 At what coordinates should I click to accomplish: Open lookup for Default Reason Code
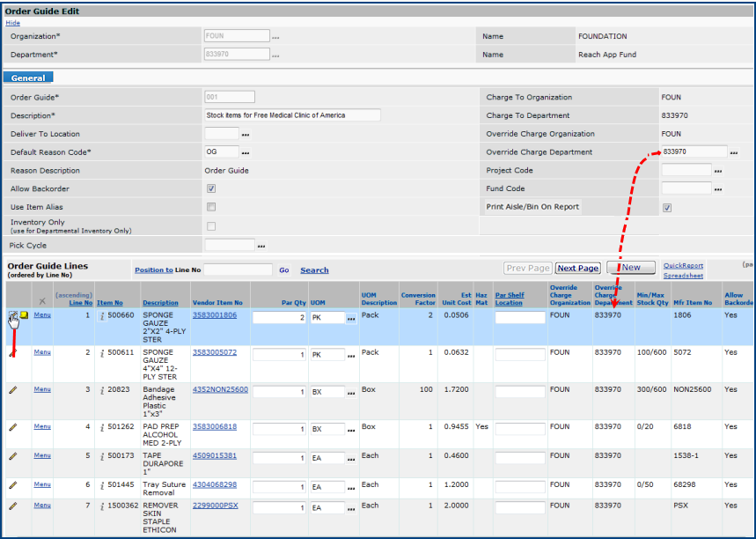pyautogui.click(x=246, y=152)
